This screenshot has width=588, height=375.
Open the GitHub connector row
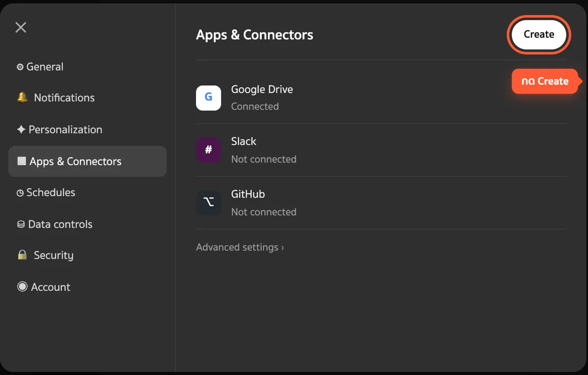click(x=381, y=202)
